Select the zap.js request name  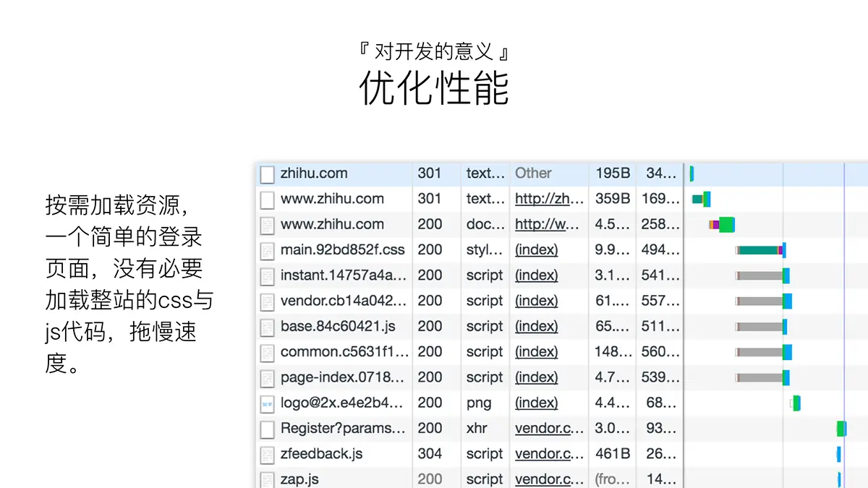pos(299,479)
